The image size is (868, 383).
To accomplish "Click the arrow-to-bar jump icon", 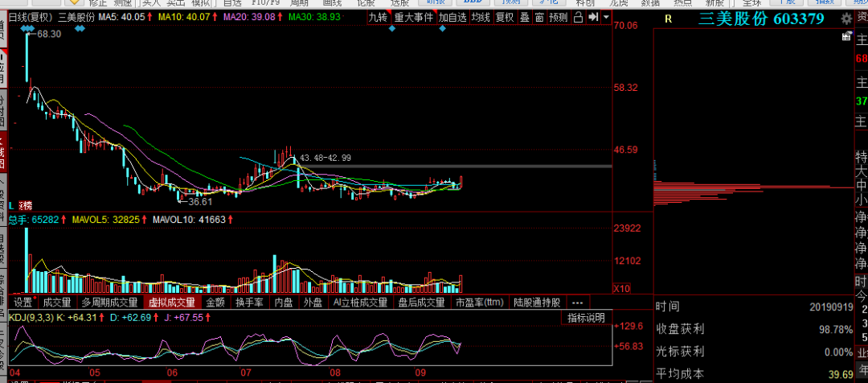I will (x=592, y=16).
